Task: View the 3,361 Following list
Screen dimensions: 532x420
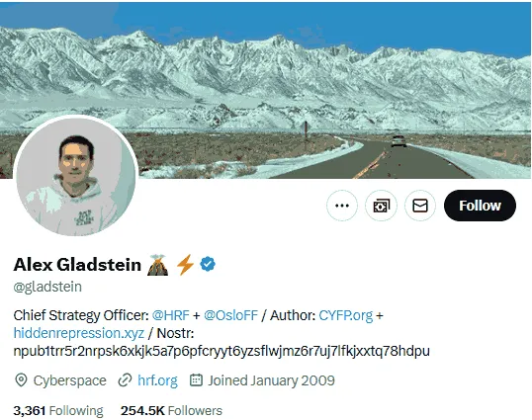Action: (x=58, y=411)
